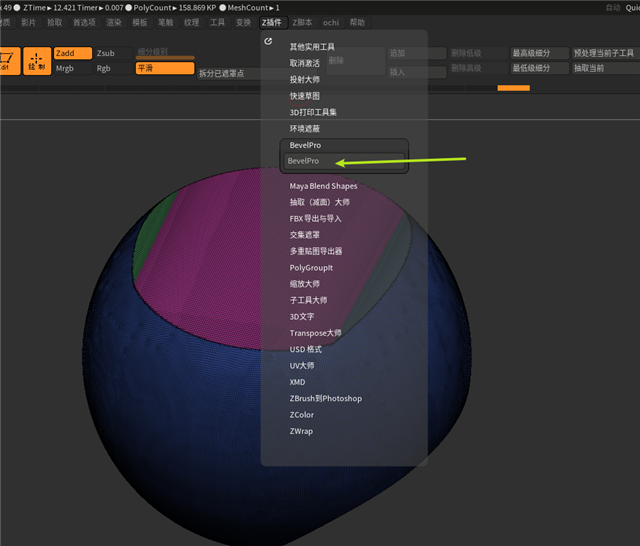640x546 pixels.
Task: Expand 其他实用工具 subpalette
Action: click(312, 47)
